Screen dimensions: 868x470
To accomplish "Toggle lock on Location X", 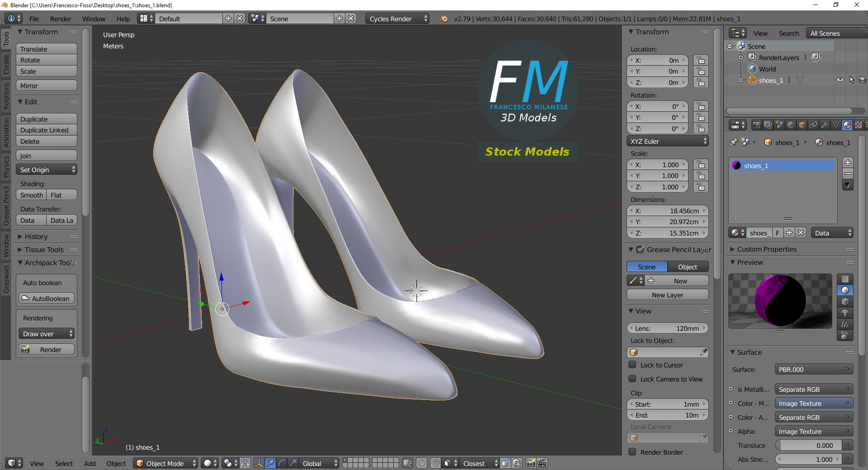I will 701,60.
